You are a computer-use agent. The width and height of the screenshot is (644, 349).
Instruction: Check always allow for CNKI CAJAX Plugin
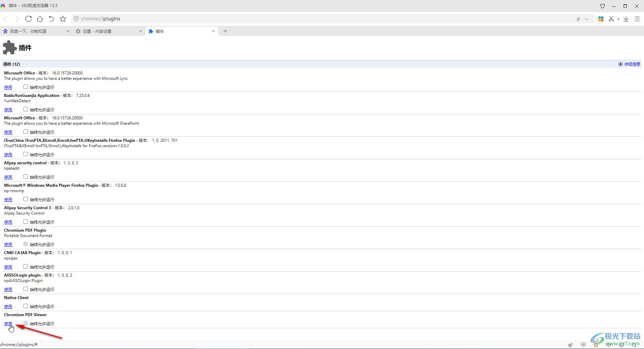[25, 267]
